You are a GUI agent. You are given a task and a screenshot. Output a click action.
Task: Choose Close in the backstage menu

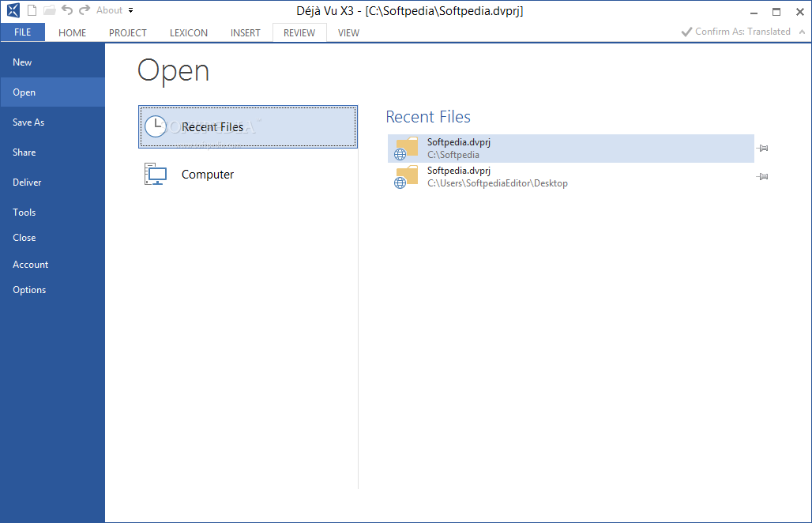52,238
